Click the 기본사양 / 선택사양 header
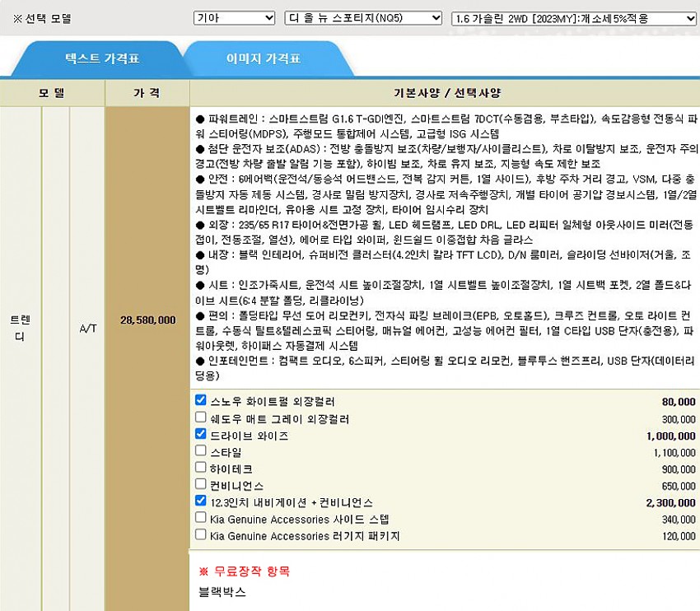The width and height of the screenshot is (700, 611). (x=445, y=92)
